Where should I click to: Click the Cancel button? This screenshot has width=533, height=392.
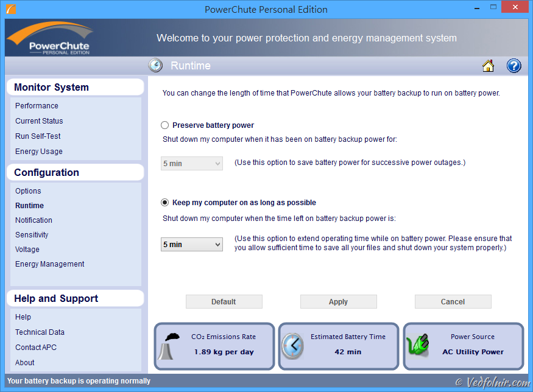(453, 302)
